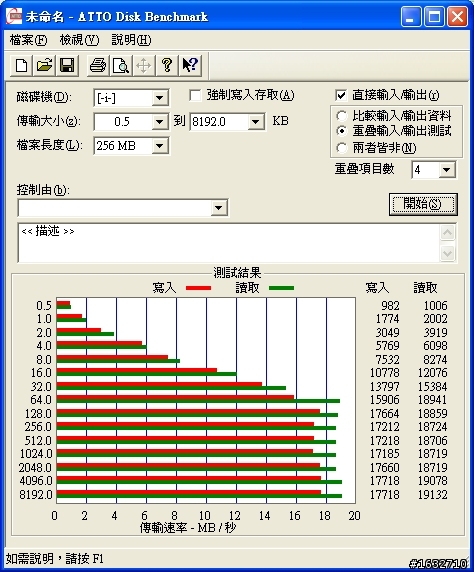This screenshot has height=572, width=474.
Task: Expand the 256 MB file length dropdown
Action: [159, 146]
